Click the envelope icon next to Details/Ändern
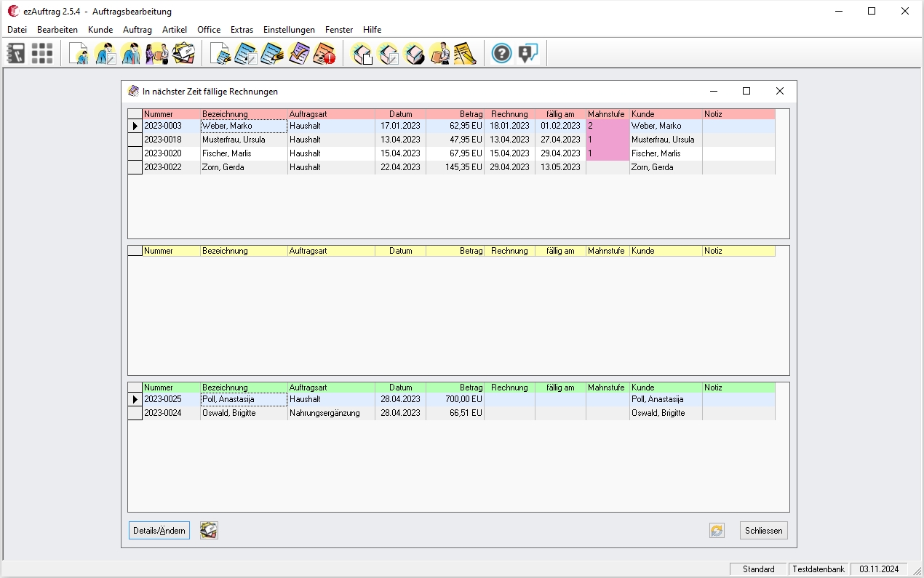This screenshot has height=578, width=924. 210,530
